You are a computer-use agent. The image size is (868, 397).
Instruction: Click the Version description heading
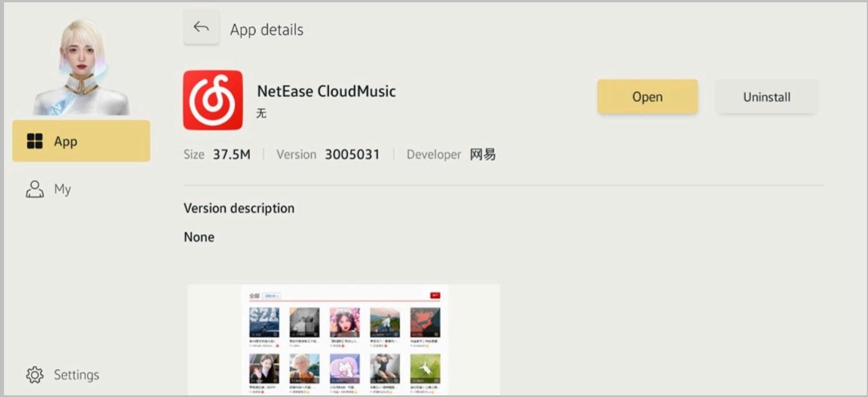tap(239, 208)
